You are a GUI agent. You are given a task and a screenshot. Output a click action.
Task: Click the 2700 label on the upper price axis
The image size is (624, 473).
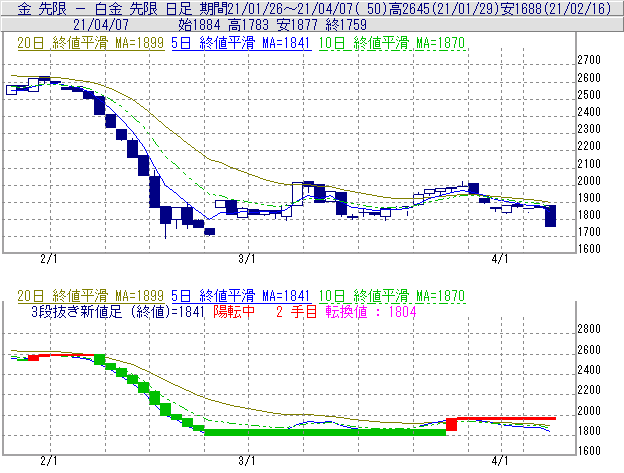pos(589,60)
